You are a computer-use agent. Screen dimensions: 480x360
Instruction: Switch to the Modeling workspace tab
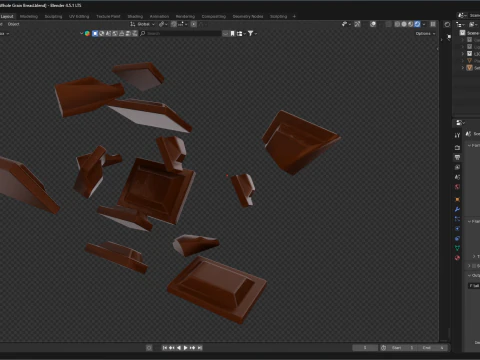coord(29,16)
